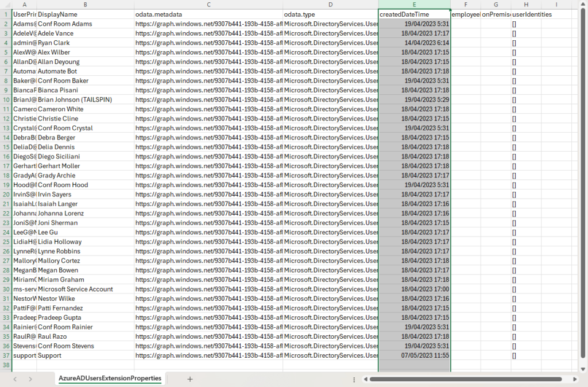Click vertical scrollbar up arrow

pyautogui.click(x=583, y=5)
